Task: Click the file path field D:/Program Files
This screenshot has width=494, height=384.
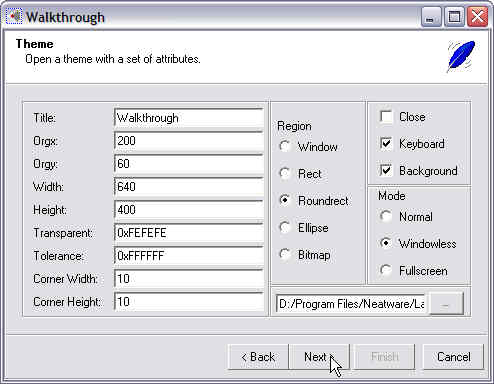Action: 350,304
